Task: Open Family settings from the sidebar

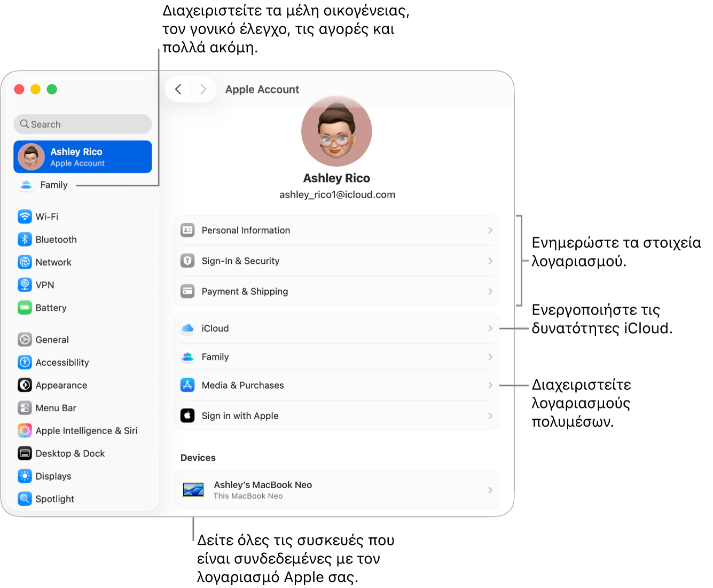Action: click(54, 185)
